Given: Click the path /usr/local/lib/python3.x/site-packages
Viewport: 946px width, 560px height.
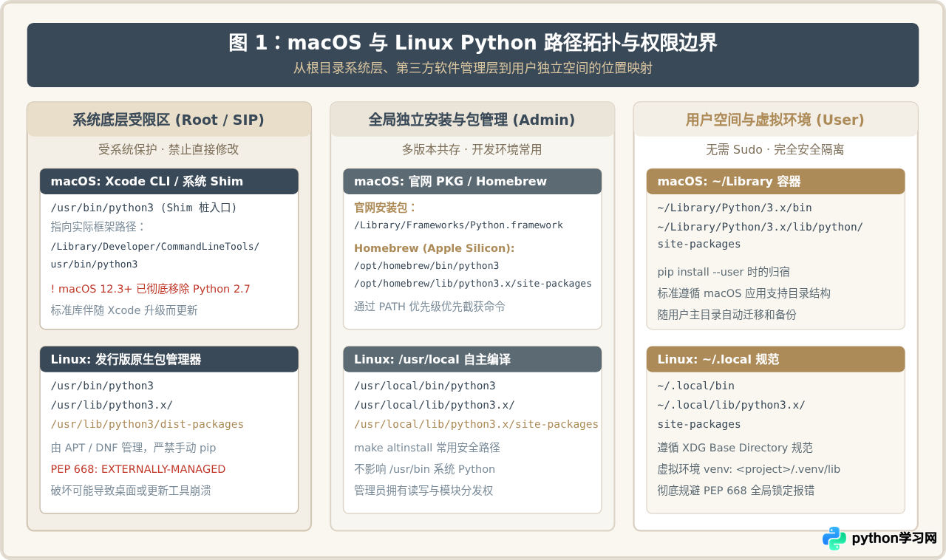Looking at the screenshot, I should (x=476, y=424).
